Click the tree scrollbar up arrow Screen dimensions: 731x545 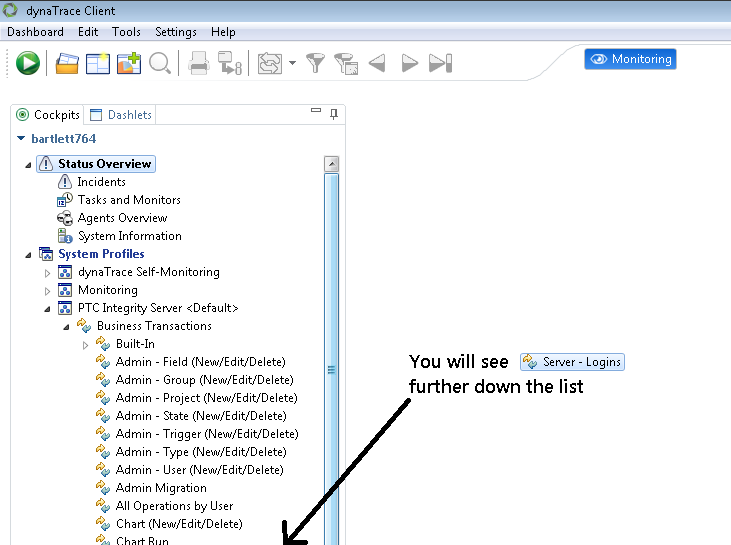point(331,164)
